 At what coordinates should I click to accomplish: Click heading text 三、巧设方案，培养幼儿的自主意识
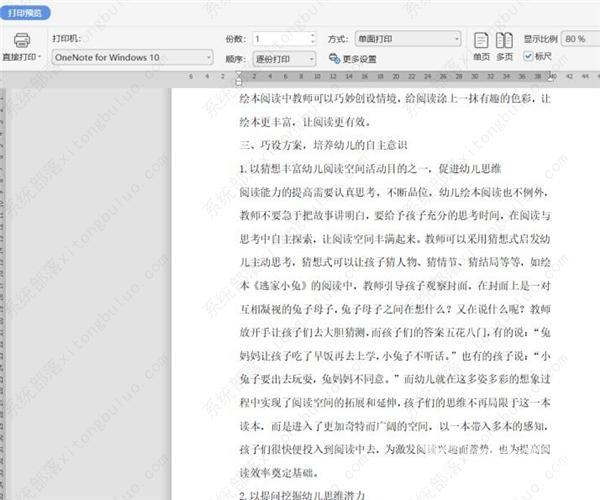(x=323, y=145)
